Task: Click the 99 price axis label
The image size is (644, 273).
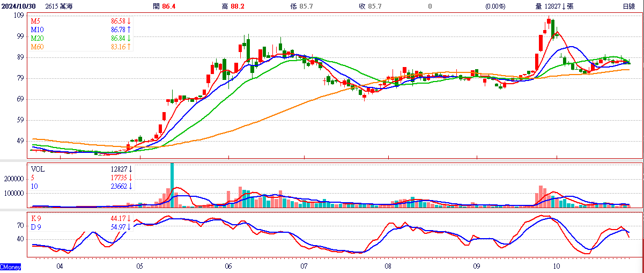Action: click(x=20, y=36)
